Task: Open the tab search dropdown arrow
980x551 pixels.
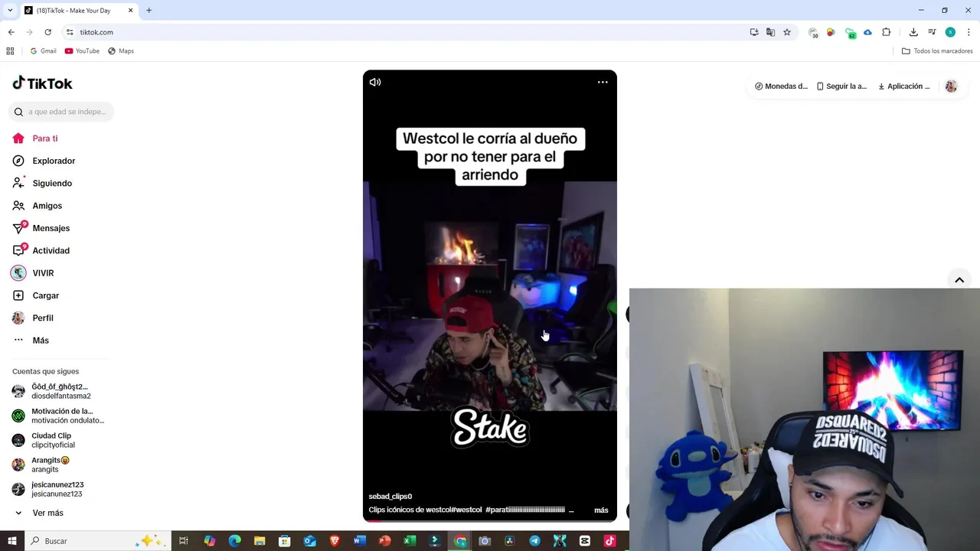Action: tap(10, 11)
